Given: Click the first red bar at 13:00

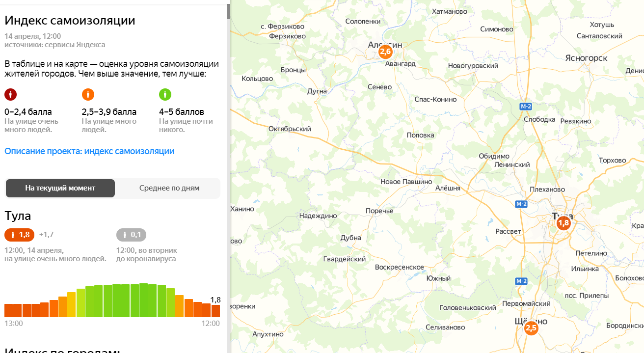Looking at the screenshot, I should pos(9,310).
